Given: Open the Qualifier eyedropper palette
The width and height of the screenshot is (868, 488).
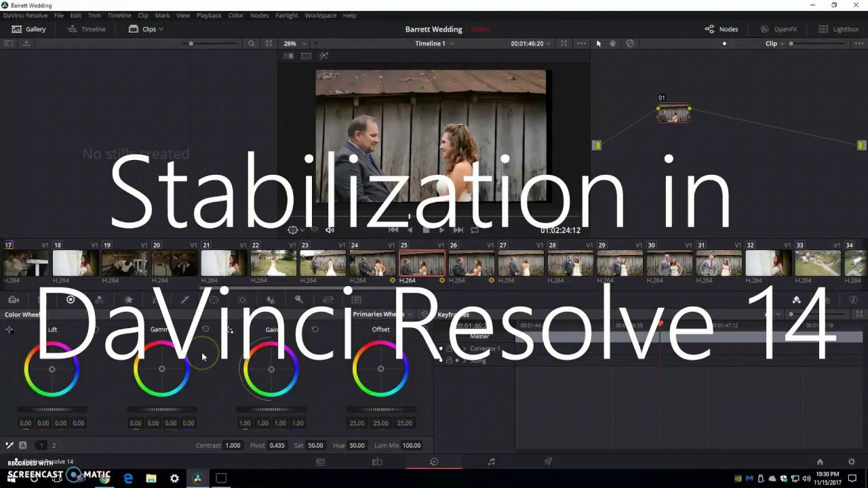Looking at the screenshot, I should pos(184,300).
